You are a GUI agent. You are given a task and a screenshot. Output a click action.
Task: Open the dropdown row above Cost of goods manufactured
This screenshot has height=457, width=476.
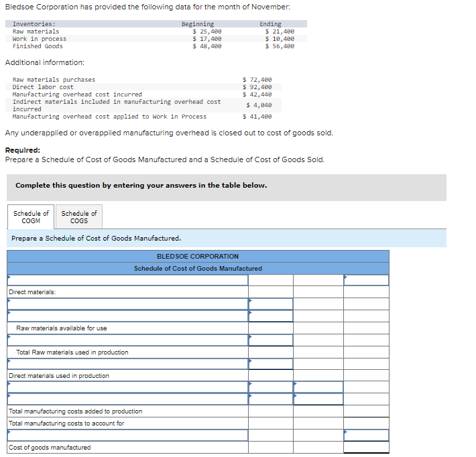[x=127, y=435]
